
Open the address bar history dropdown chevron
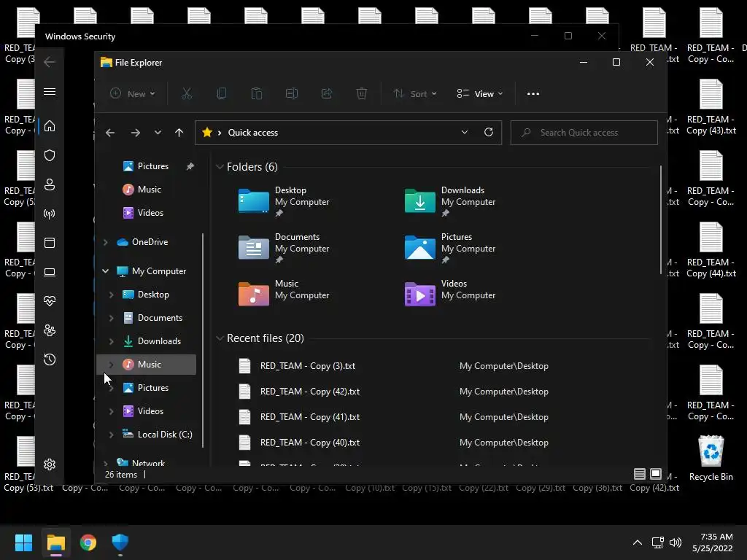pyautogui.click(x=465, y=133)
